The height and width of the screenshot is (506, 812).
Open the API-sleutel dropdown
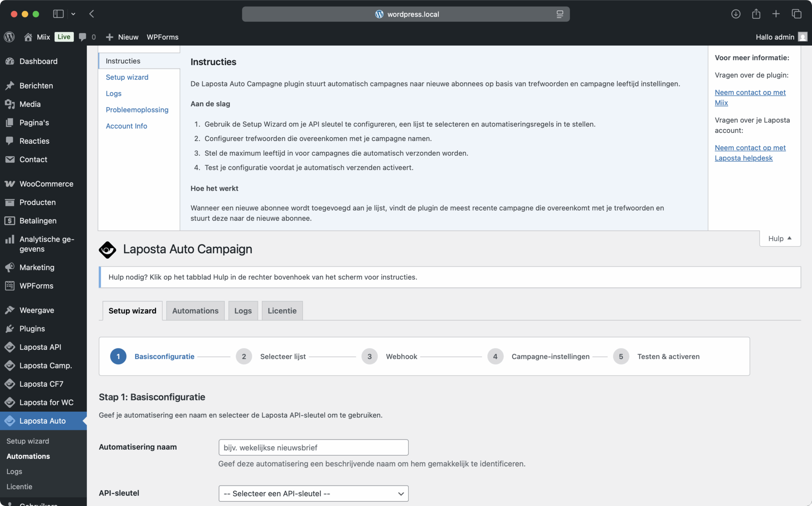313,493
